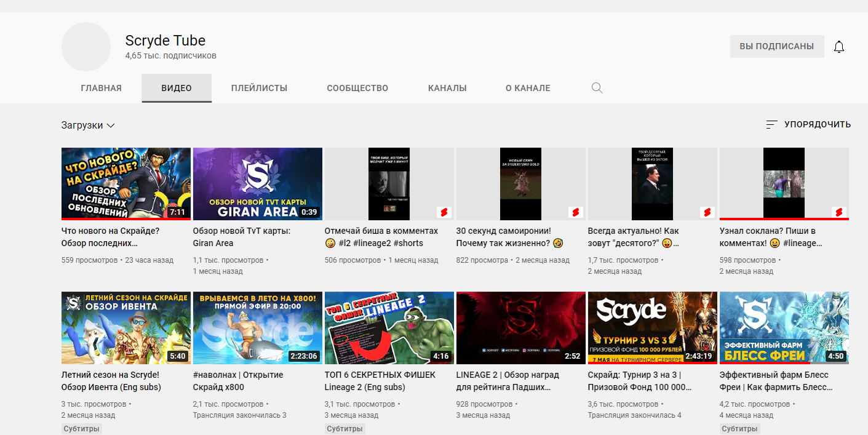Open 'Обзор новой TvT карты: Giran Area' title link
The height and width of the screenshot is (435, 868).
(242, 237)
